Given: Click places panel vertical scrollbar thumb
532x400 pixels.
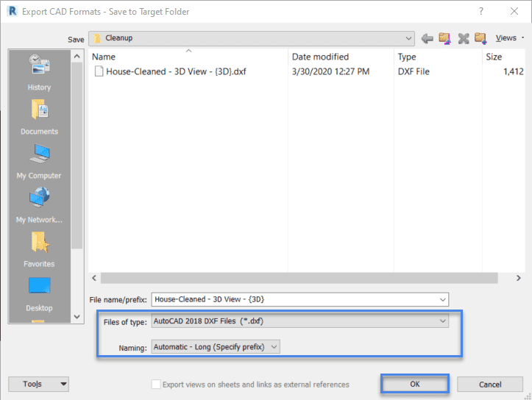Looking at the screenshot, I should [x=77, y=156].
